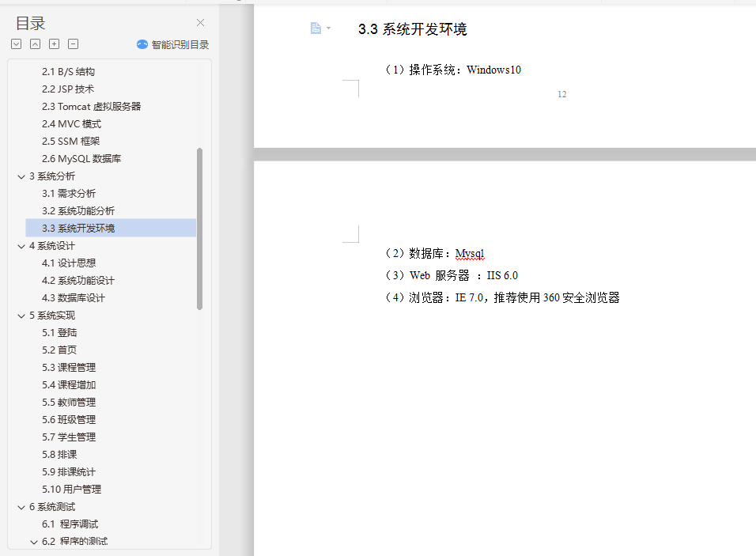Click the outline pane vertical scrollbar thumb
The width and height of the screenshot is (756, 556).
(199, 229)
